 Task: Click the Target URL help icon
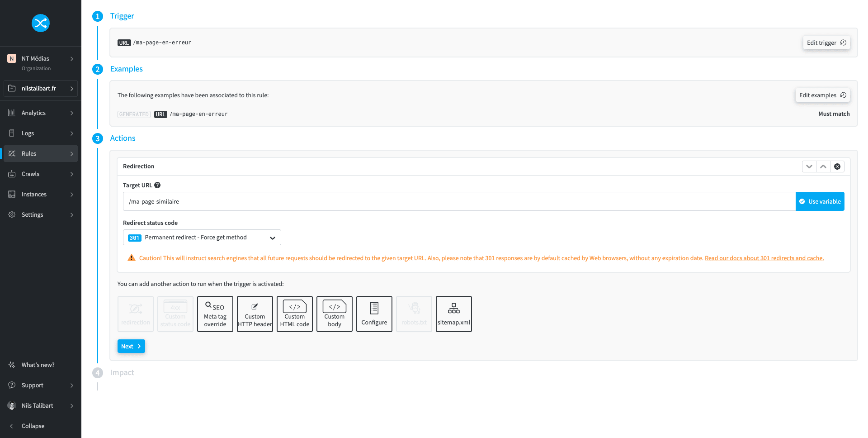(157, 185)
